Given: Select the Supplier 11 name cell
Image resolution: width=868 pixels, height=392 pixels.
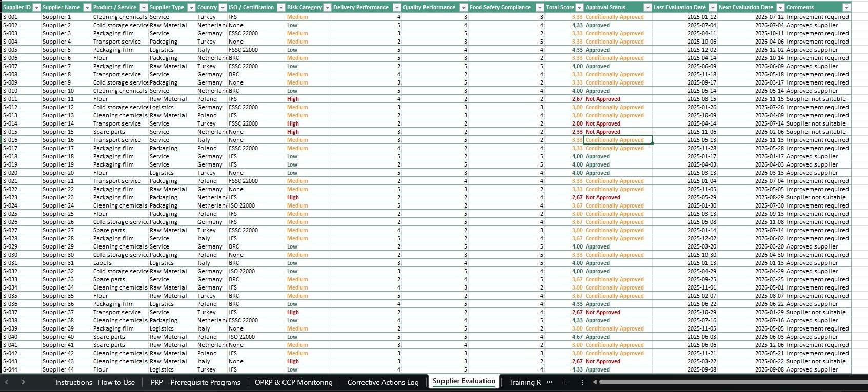Looking at the screenshot, I should [x=66, y=99].
